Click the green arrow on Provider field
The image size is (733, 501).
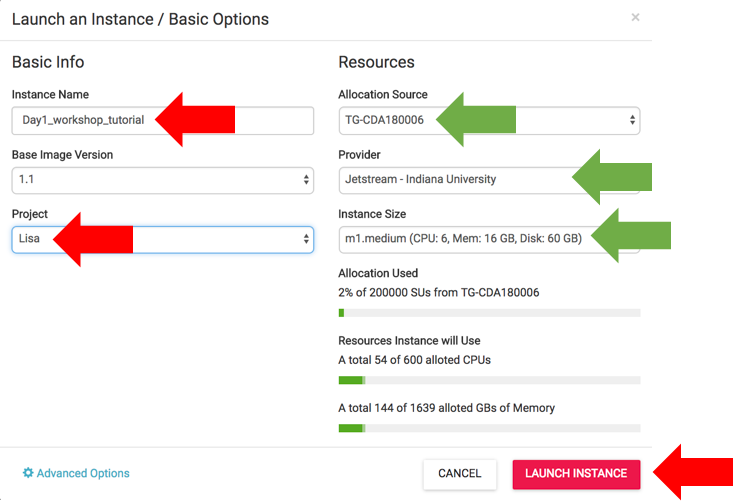pyautogui.click(x=612, y=177)
